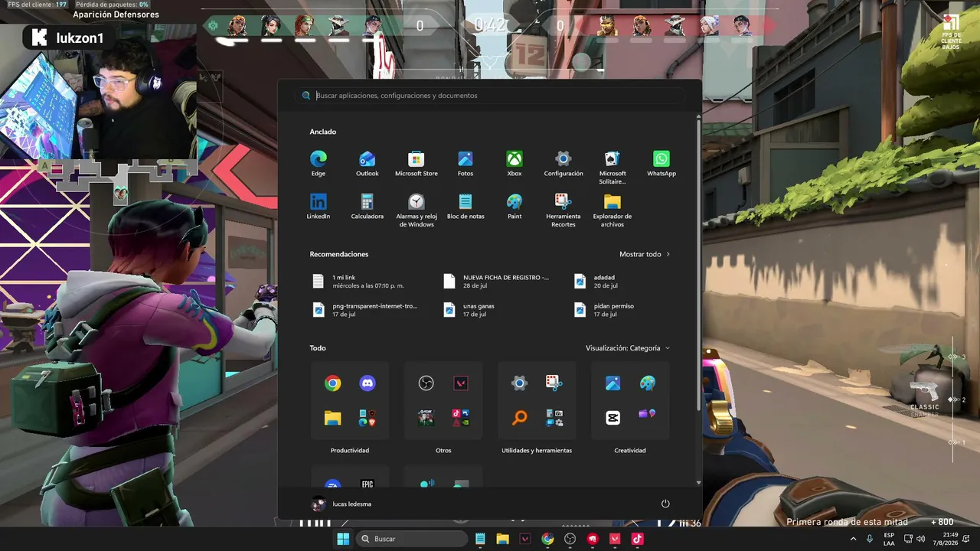This screenshot has height=551, width=980.
Task: Open Discord in Productividad group
Action: (367, 383)
